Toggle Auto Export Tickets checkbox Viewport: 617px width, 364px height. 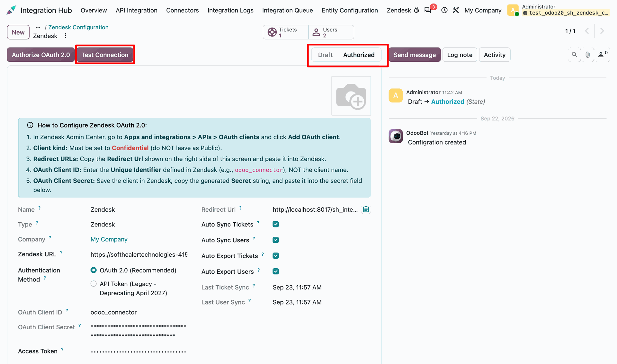point(276,256)
